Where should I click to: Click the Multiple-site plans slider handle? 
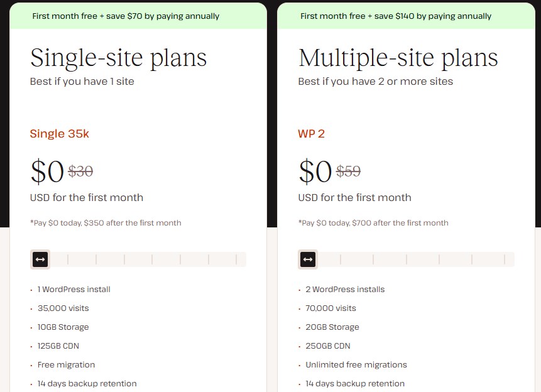click(308, 259)
